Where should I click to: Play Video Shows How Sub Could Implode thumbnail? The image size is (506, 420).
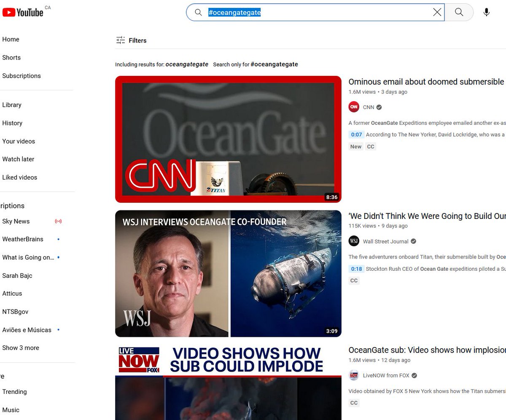[228, 382]
